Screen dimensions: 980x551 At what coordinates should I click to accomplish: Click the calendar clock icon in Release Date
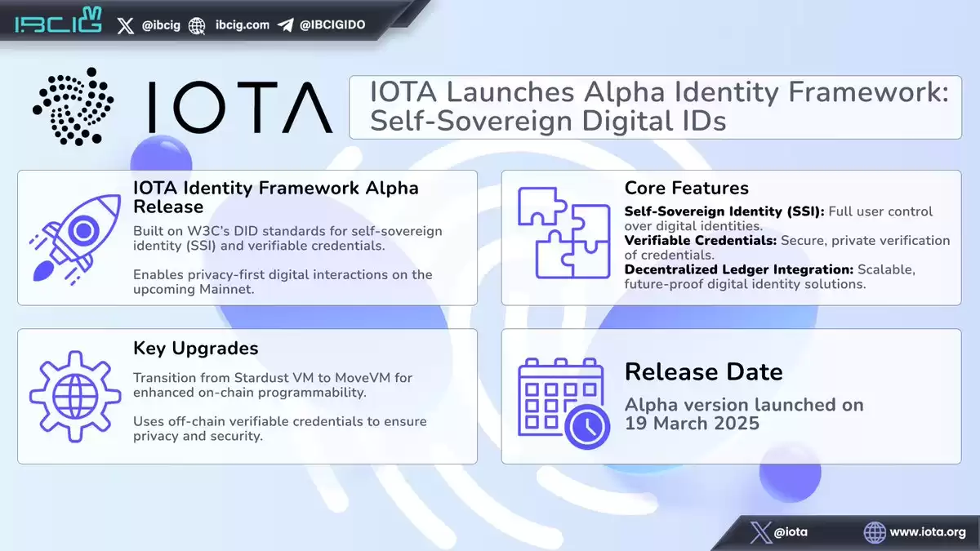tap(563, 402)
